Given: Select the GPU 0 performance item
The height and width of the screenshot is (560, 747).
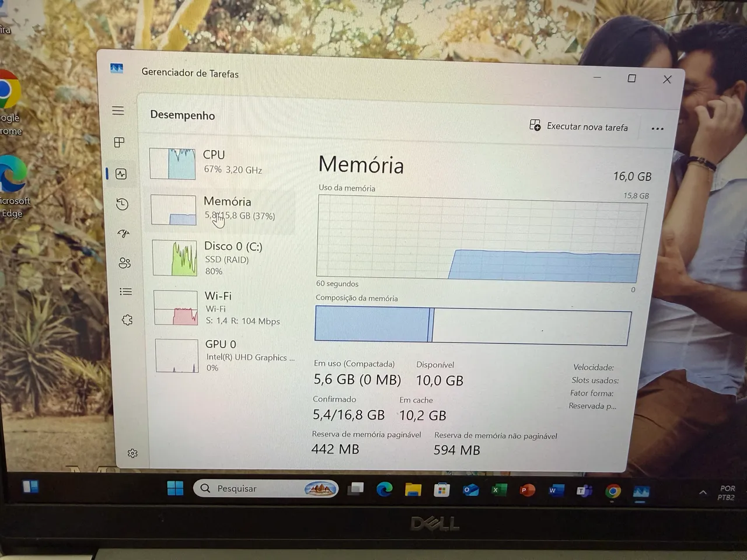Looking at the screenshot, I should point(225,355).
